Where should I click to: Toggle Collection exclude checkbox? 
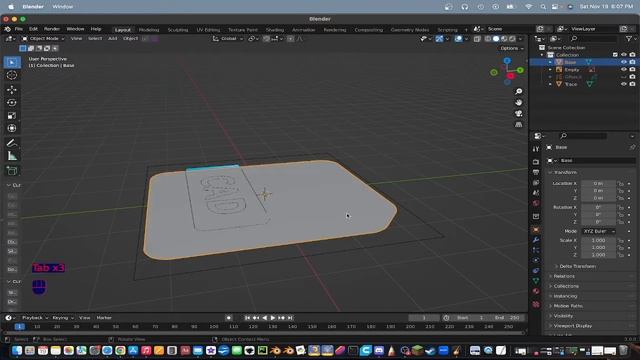tap(615, 55)
